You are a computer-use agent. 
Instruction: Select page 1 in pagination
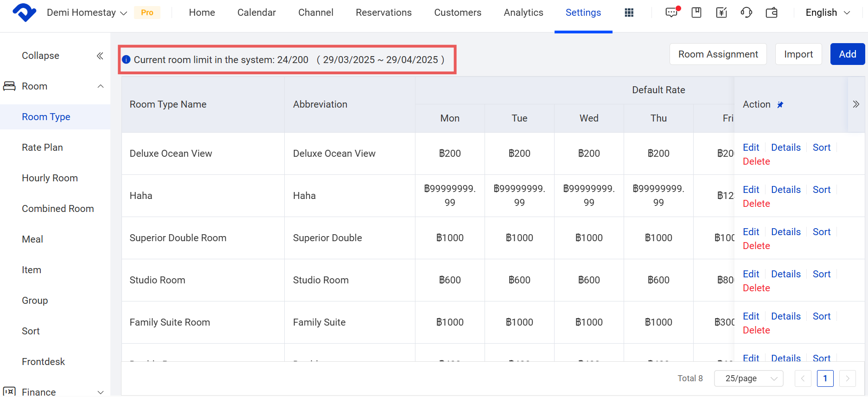pyautogui.click(x=825, y=378)
